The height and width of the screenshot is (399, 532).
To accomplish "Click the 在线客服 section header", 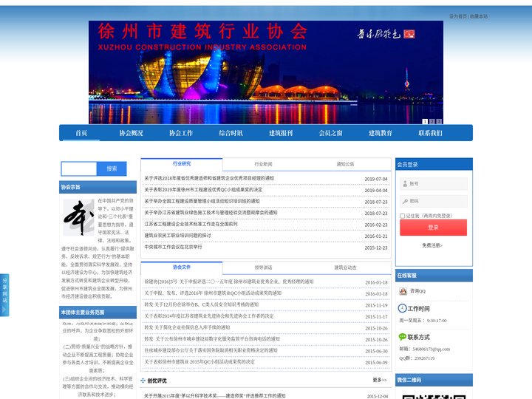I will tap(434, 276).
